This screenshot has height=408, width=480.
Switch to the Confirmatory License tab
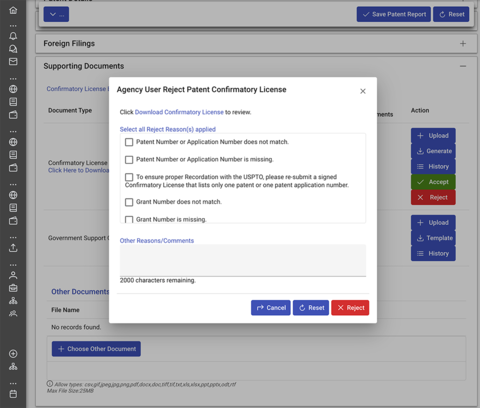(77, 89)
